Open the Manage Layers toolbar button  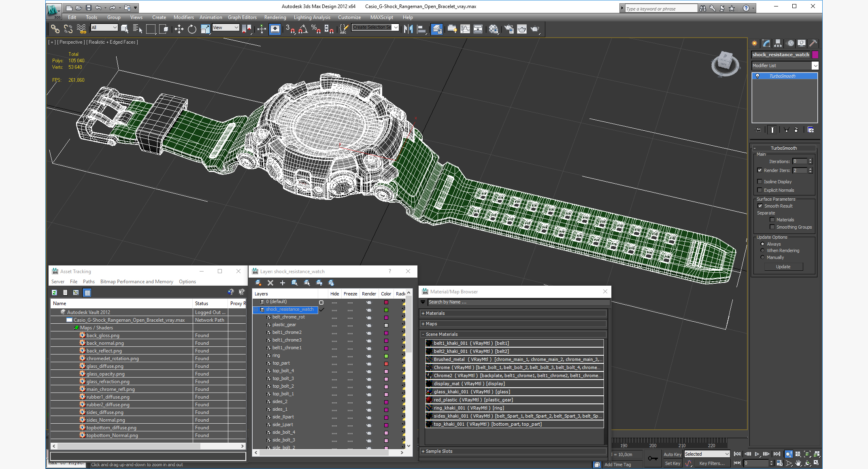(x=436, y=29)
